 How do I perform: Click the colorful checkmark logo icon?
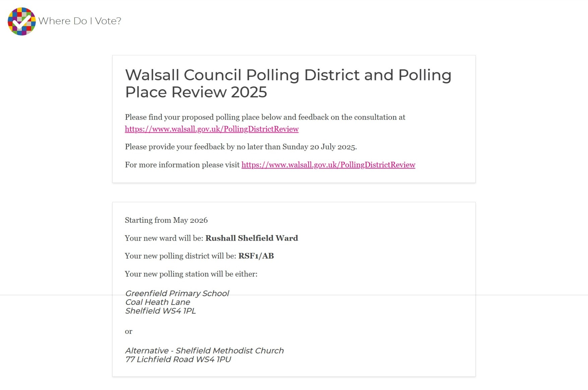[22, 21]
